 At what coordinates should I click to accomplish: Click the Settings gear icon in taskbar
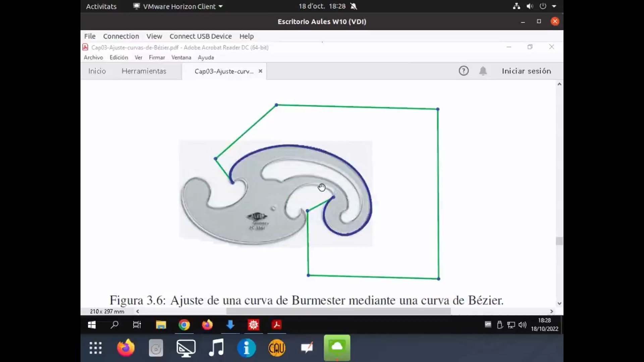253,325
